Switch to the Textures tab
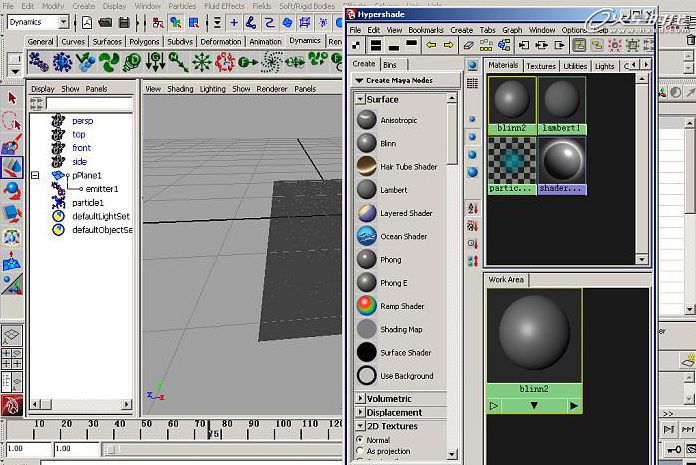 coord(541,66)
